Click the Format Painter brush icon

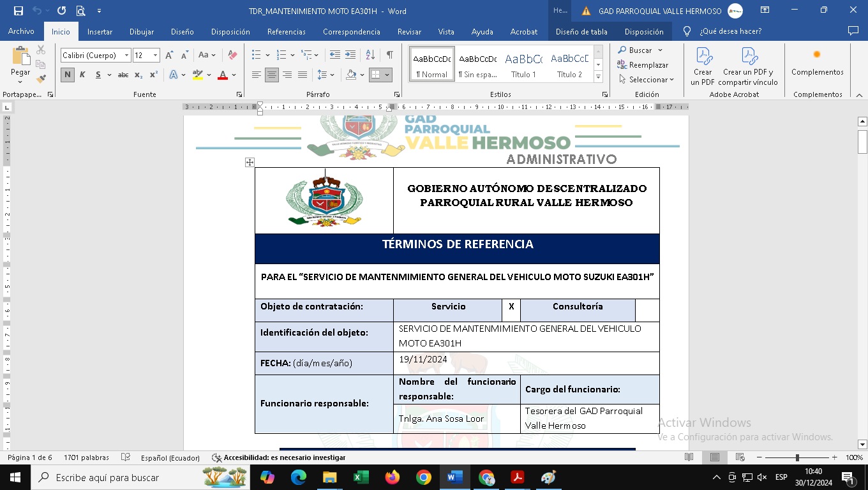(x=41, y=80)
